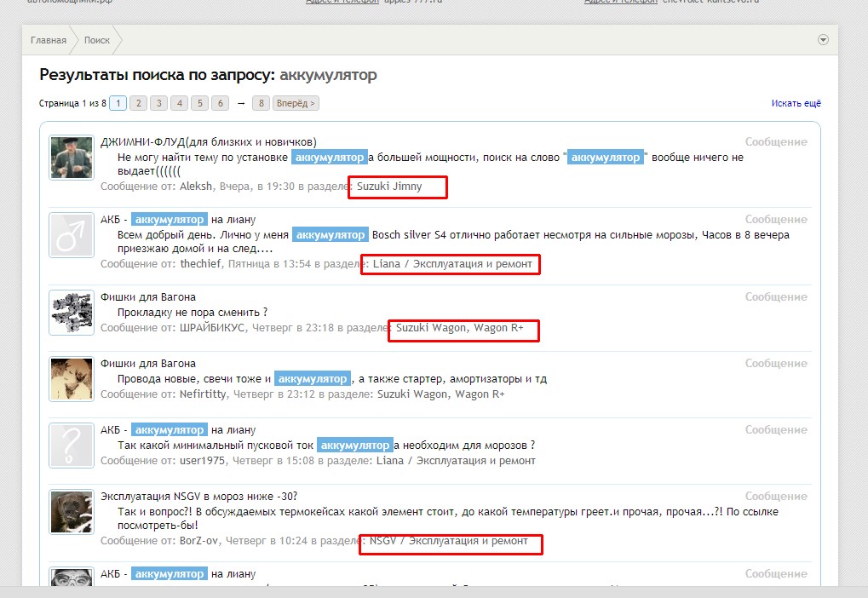
Task: Click snippet about термокейсах temperature question
Action: (x=448, y=519)
